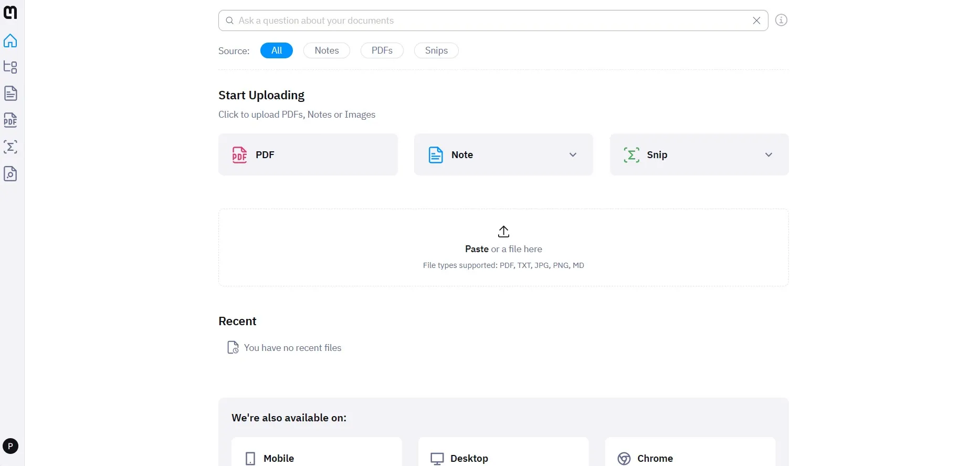This screenshot has height=466, width=980.
Task: Open the profile avatar P
Action: click(10, 446)
